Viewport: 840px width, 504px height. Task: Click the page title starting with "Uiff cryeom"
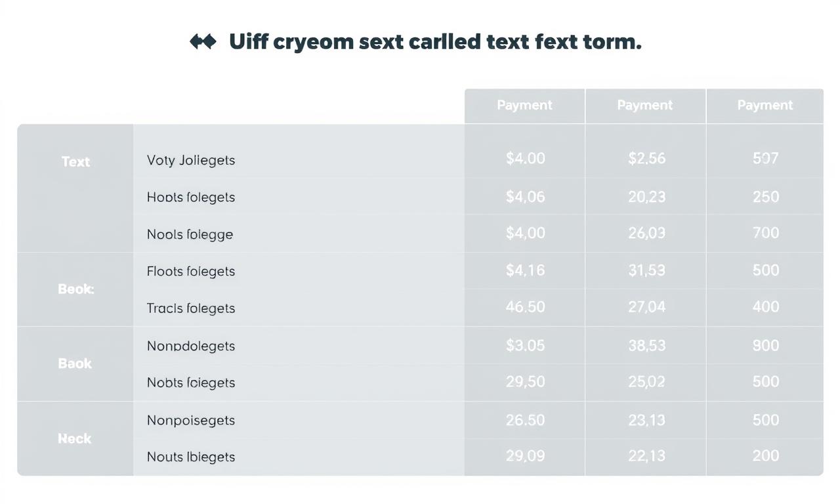coord(435,42)
